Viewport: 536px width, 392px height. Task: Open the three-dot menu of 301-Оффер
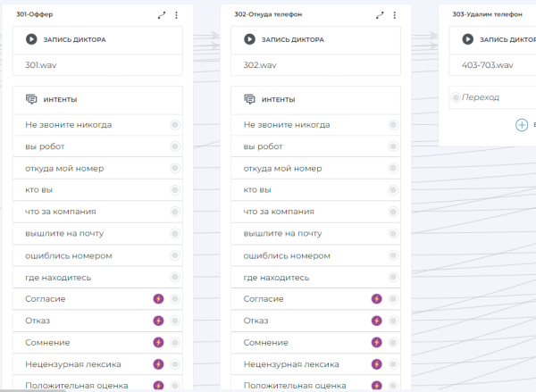[176, 15]
